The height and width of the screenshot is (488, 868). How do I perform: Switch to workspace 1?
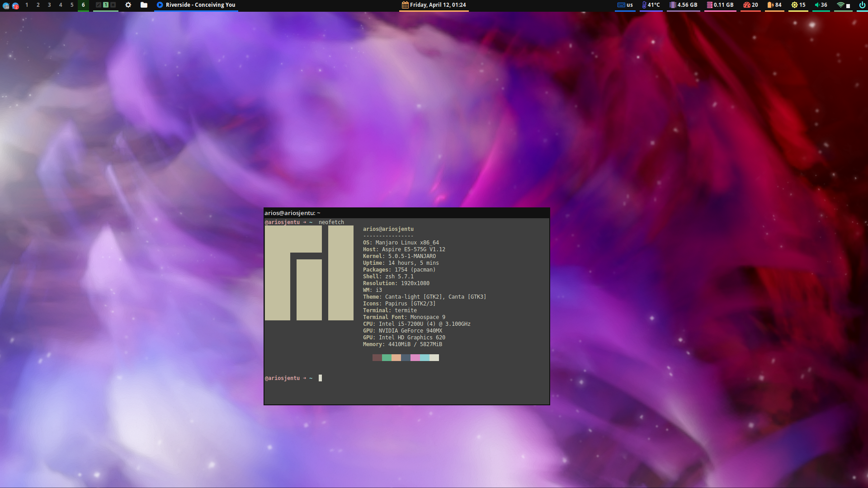pos(27,5)
